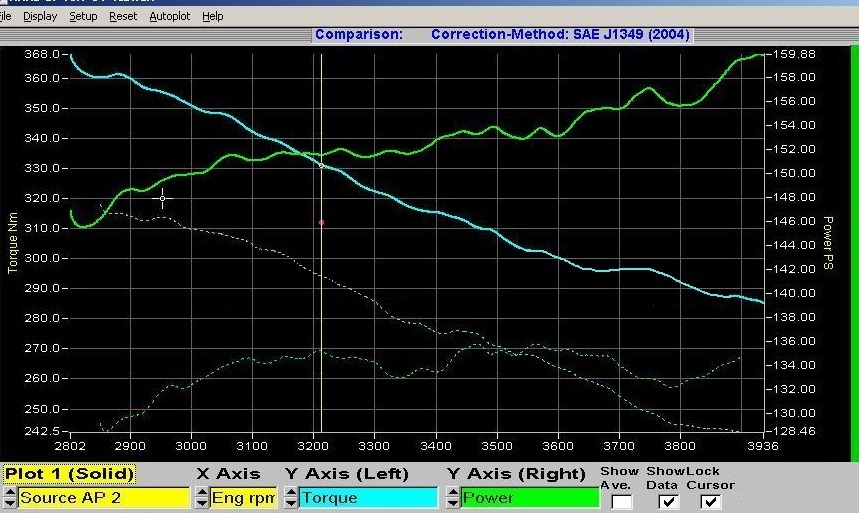The height and width of the screenshot is (513, 859).
Task: Uncheck the Show Data checkbox
Action: [668, 501]
